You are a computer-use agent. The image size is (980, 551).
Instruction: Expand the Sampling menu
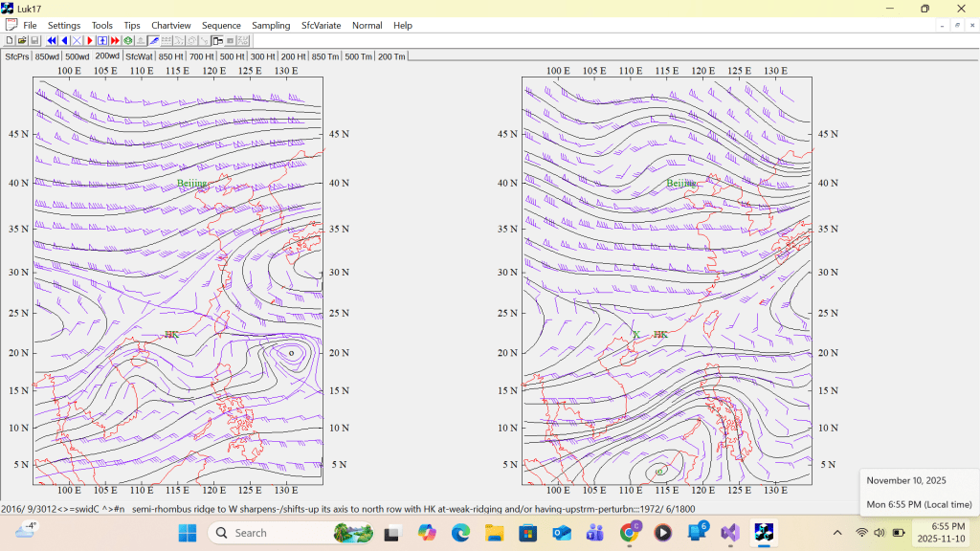coord(271,25)
